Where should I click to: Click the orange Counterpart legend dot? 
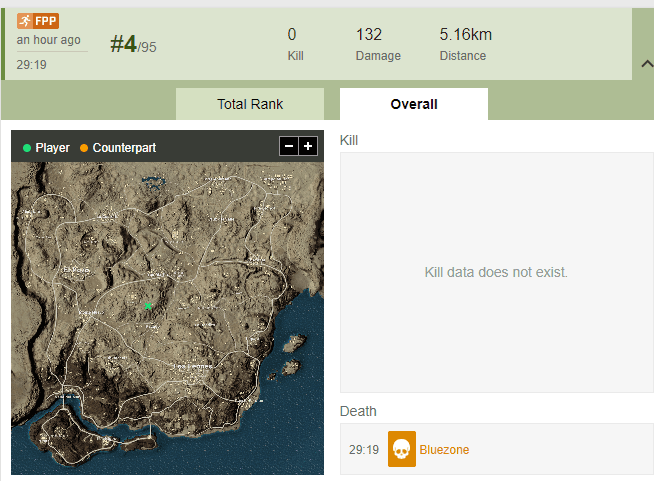click(x=84, y=148)
